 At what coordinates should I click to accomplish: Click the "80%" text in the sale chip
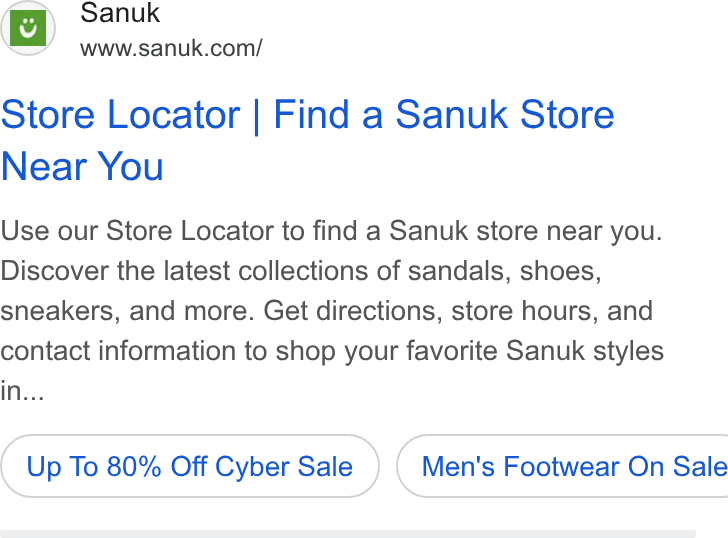coord(134,467)
